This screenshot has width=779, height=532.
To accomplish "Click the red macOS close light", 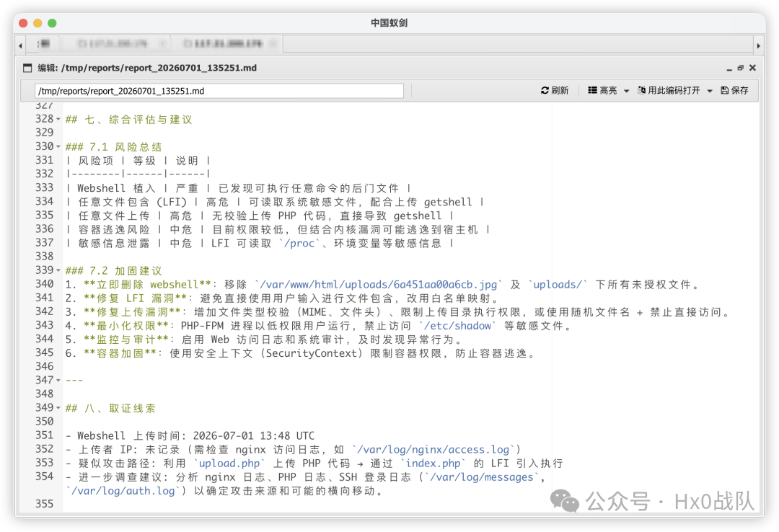I will [23, 23].
